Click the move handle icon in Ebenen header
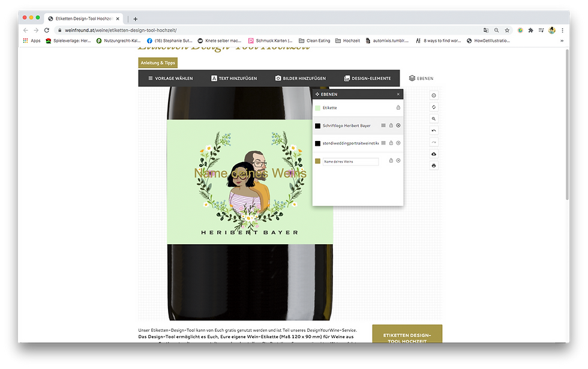Screen dimensions: 588x369 (x=317, y=94)
